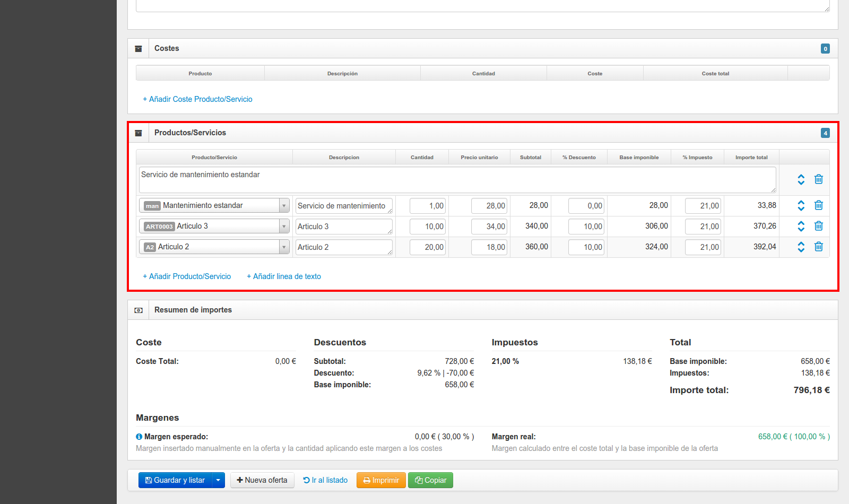Viewport: 849px width, 504px height.
Task: Click the Margen real value 658,00 € (100,00 %)
Action: 794,437
